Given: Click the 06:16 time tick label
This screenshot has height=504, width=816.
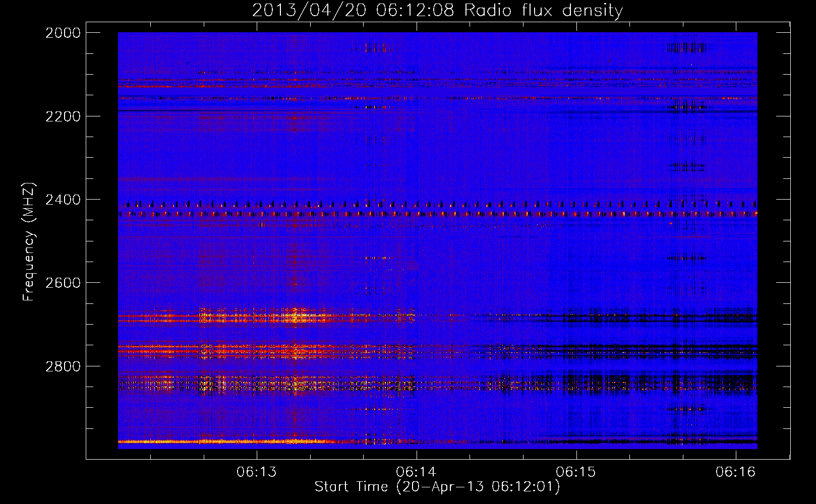Looking at the screenshot, I should click(736, 472).
